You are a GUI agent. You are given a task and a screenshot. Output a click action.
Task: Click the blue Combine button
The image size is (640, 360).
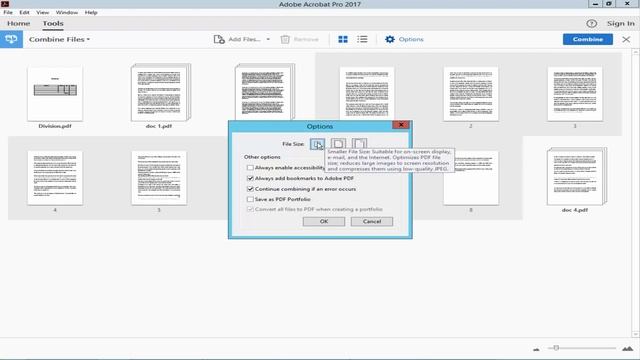pos(588,39)
